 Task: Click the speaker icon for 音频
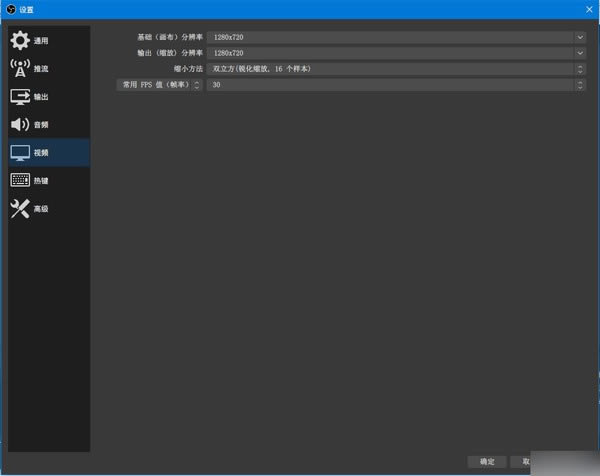click(x=20, y=125)
